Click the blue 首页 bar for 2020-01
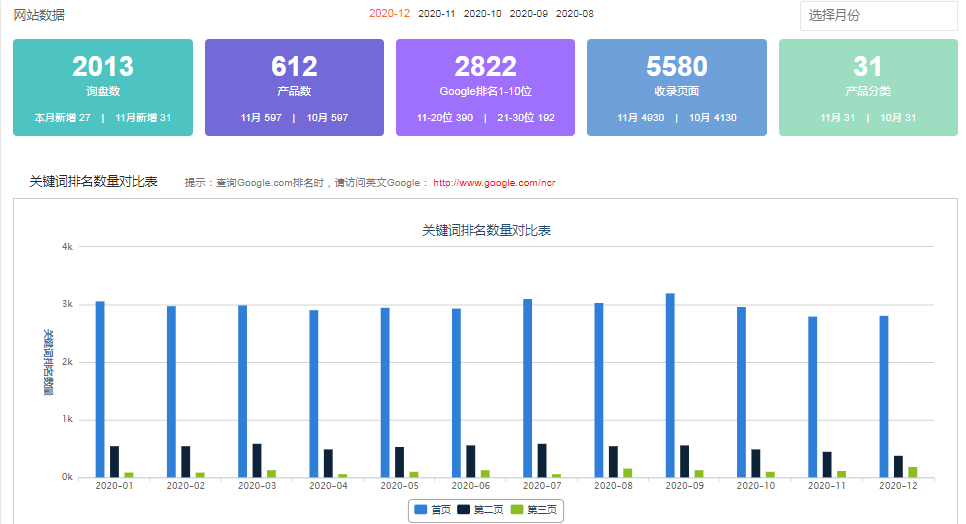The width and height of the screenshot is (966, 524). [x=100, y=390]
